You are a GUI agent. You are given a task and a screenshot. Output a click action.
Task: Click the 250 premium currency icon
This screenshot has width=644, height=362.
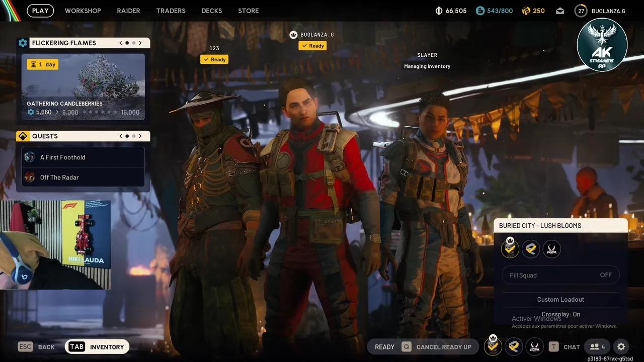(525, 10)
